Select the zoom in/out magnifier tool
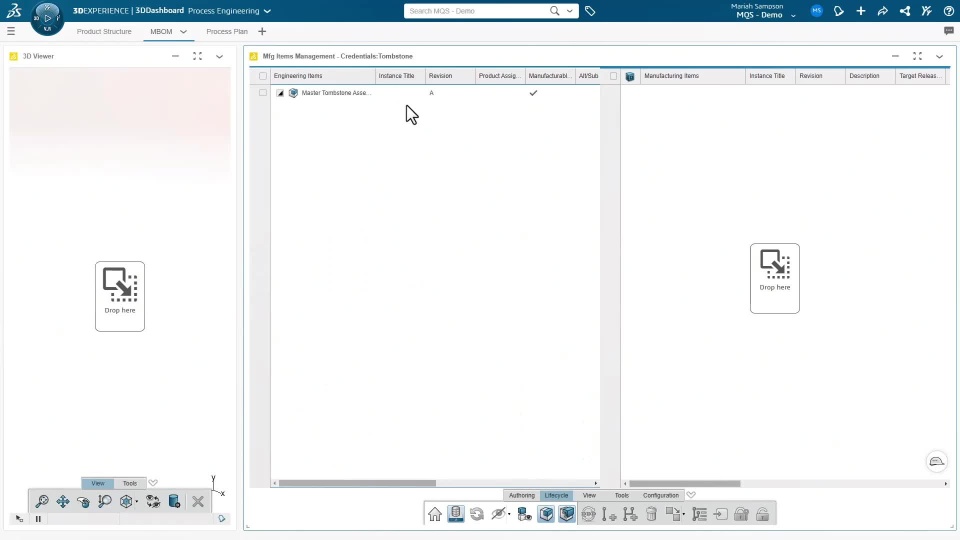This screenshot has height=540, width=960. (105, 501)
